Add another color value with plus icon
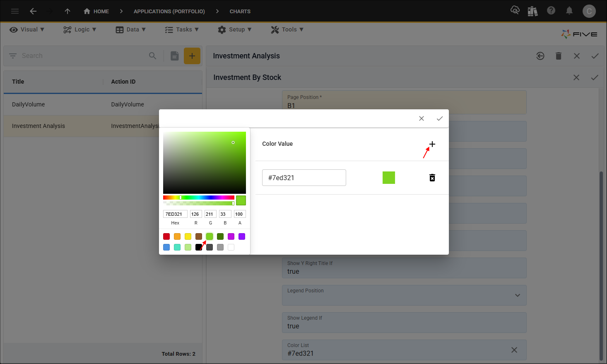Screen dimensions: 607x364 click(432, 144)
